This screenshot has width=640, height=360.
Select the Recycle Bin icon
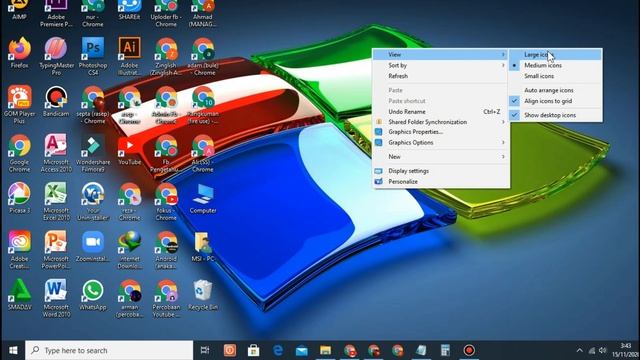[203, 295]
